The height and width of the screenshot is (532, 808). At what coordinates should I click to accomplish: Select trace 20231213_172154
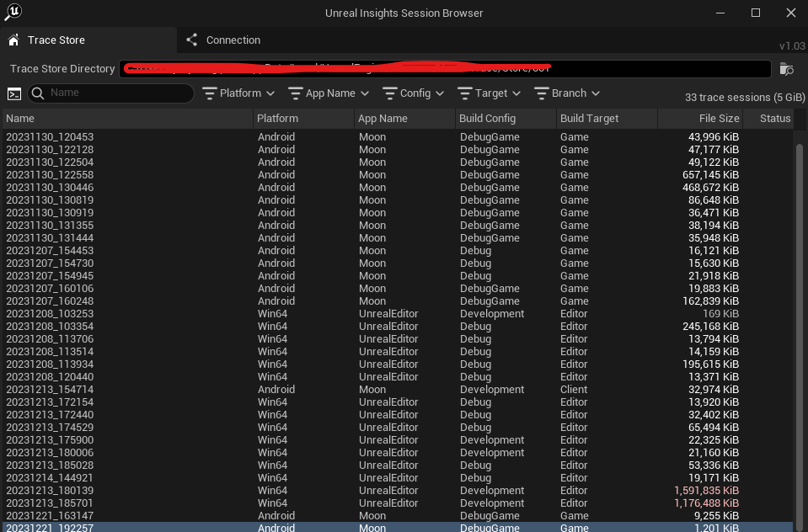pyautogui.click(x=398, y=402)
